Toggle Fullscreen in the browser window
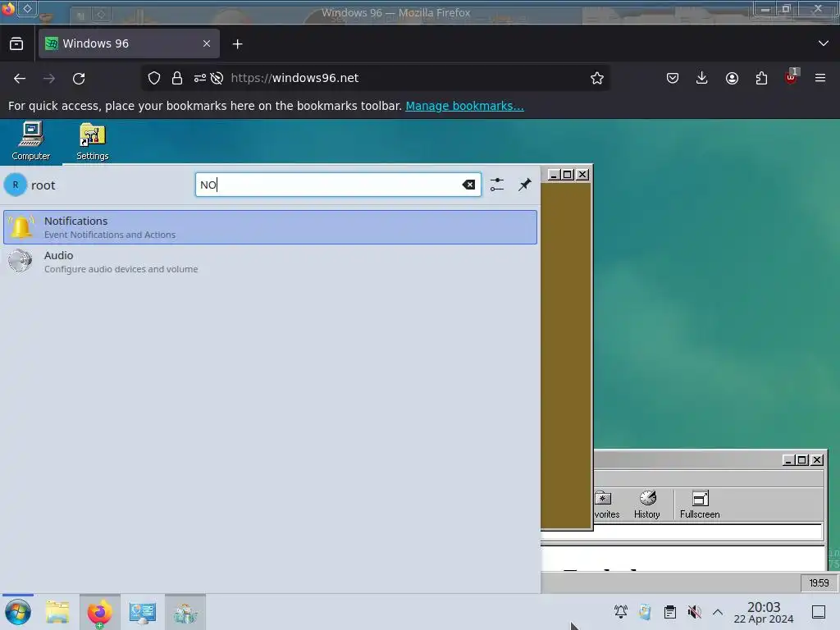This screenshot has height=630, width=840. (x=700, y=504)
